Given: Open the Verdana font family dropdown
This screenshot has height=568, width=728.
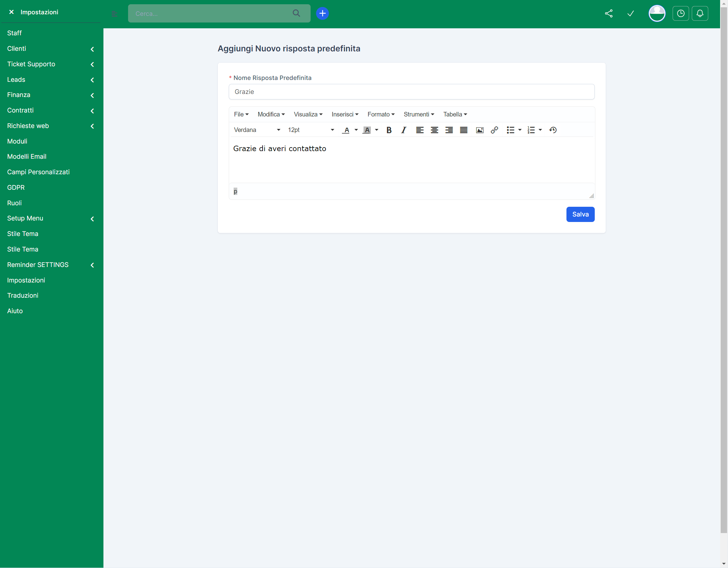Looking at the screenshot, I should pos(257,130).
